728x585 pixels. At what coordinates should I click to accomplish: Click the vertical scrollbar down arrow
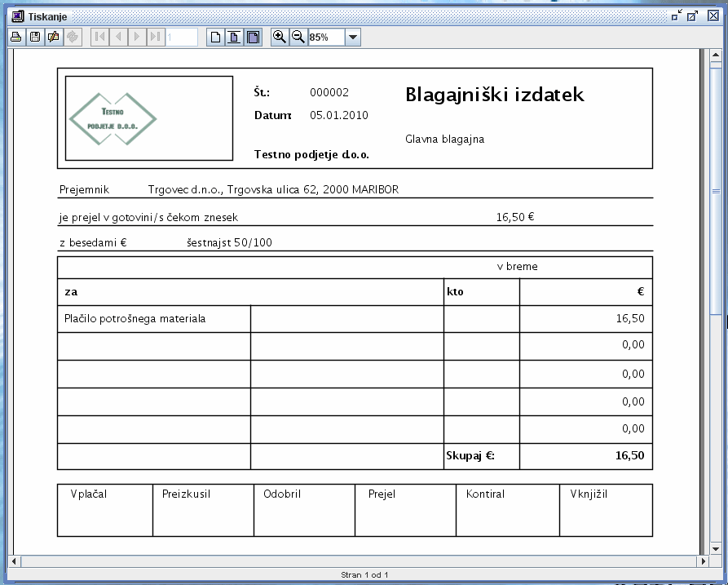coord(716,548)
